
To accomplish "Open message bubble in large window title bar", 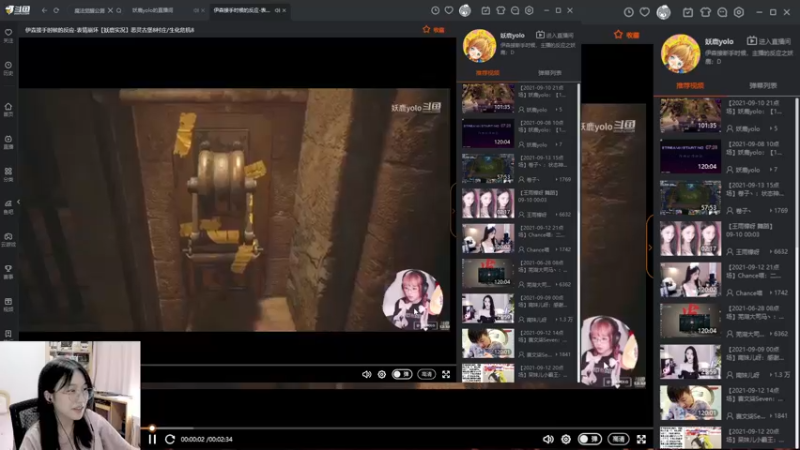I will pyautogui.click(x=722, y=12).
